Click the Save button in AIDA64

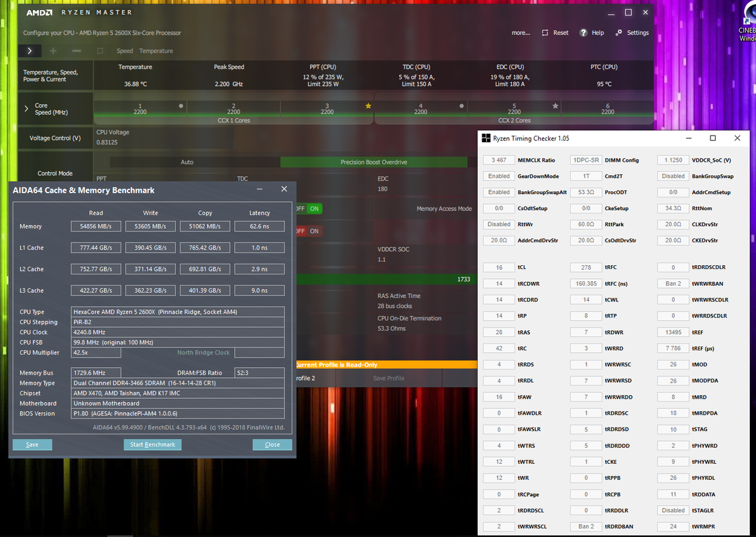(x=32, y=444)
